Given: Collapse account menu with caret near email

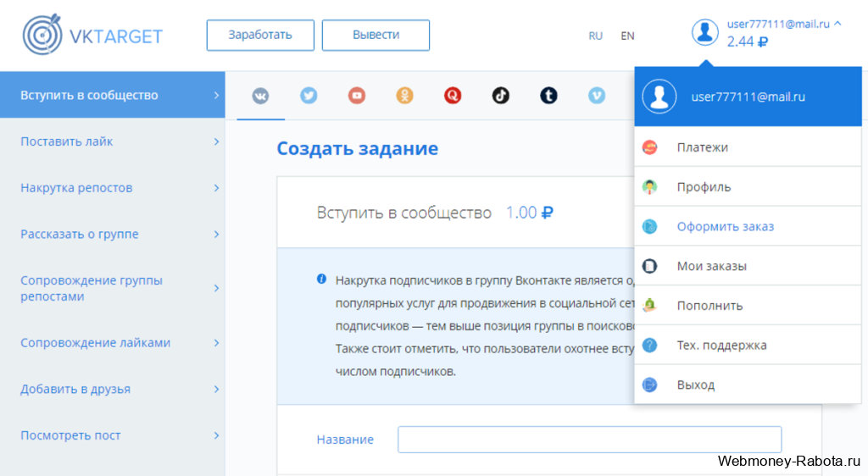Looking at the screenshot, I should [x=837, y=23].
